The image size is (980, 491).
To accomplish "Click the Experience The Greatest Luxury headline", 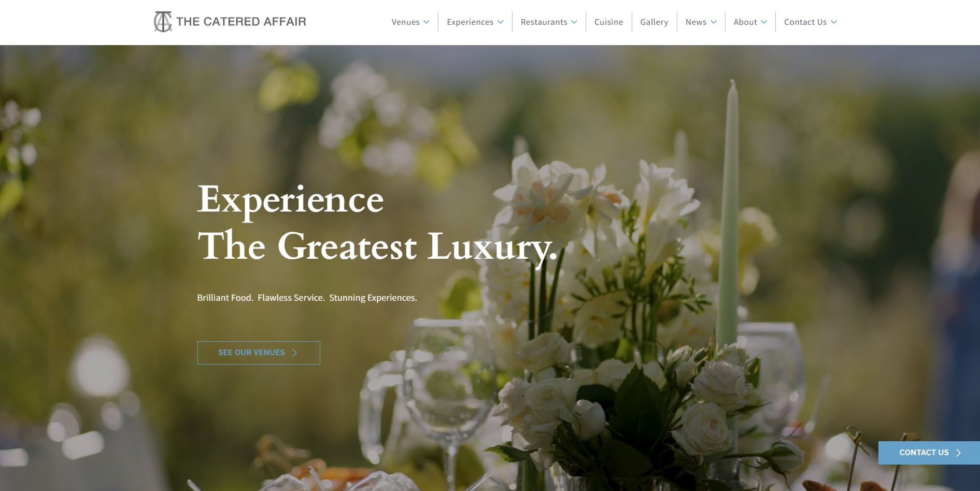I will (377, 223).
